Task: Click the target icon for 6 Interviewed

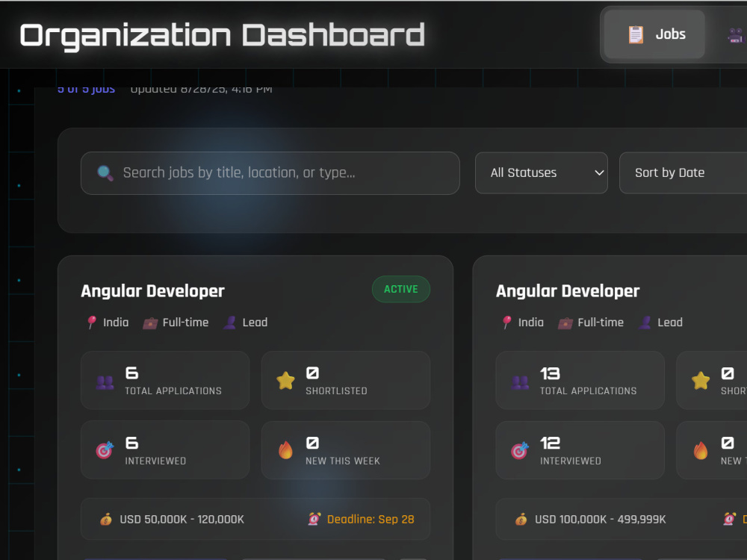Action: pos(105,450)
